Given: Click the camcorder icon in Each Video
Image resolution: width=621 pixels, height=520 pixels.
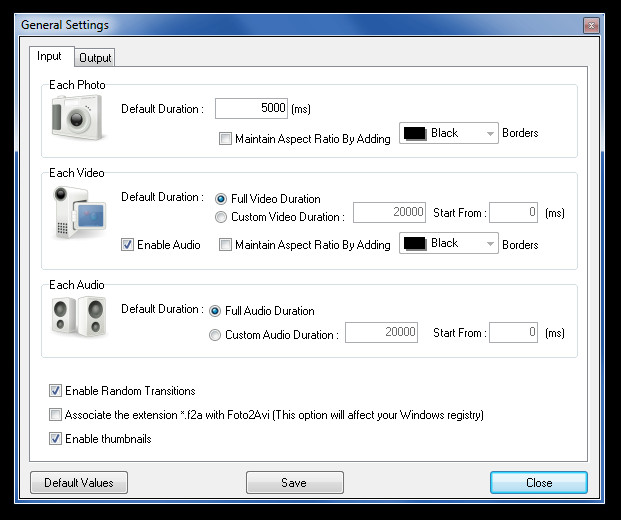Looking at the screenshot, I should tap(79, 213).
